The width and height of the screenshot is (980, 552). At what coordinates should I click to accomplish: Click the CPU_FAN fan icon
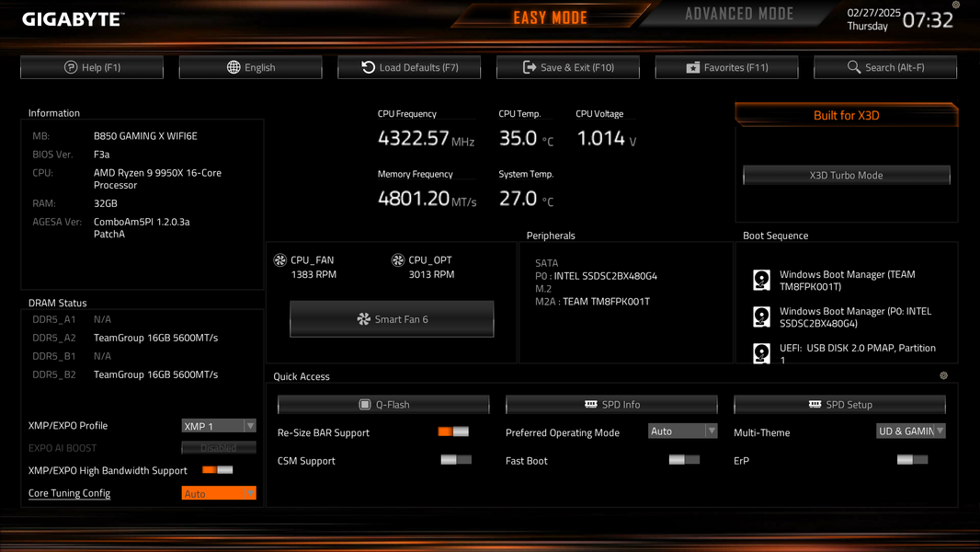pyautogui.click(x=280, y=260)
